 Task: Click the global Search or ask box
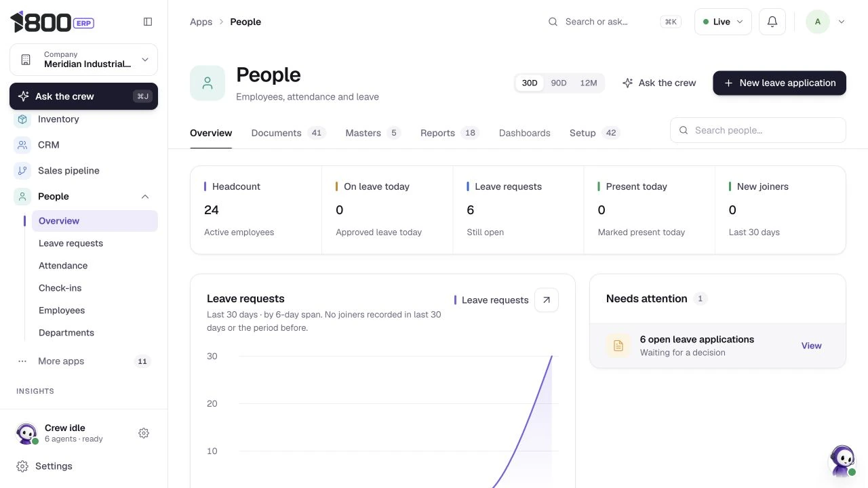614,22
